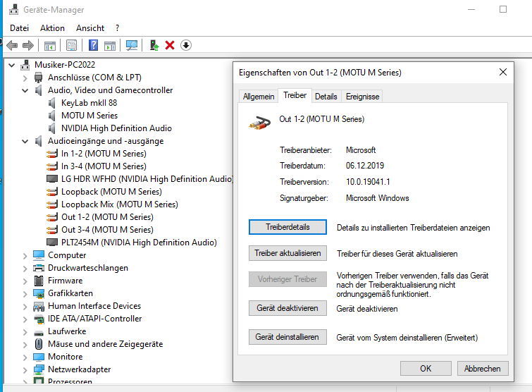Click the blue Help question mark icon

[93, 45]
